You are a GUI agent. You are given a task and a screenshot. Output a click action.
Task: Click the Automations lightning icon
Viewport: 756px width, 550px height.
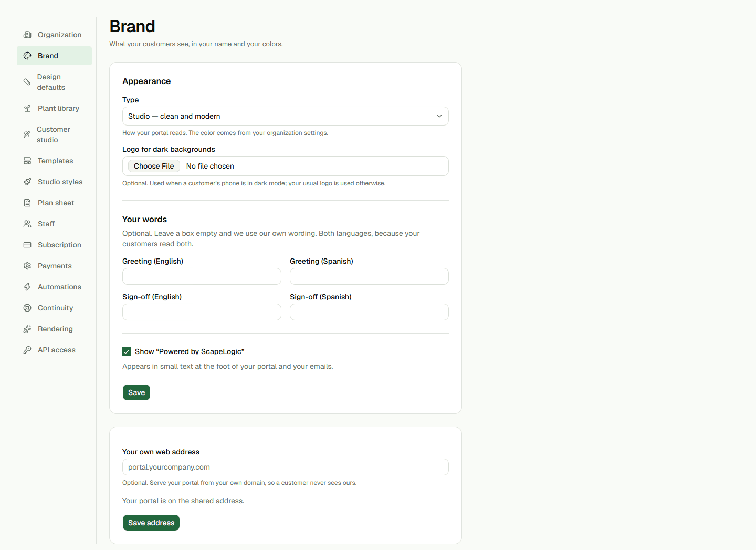(x=27, y=287)
